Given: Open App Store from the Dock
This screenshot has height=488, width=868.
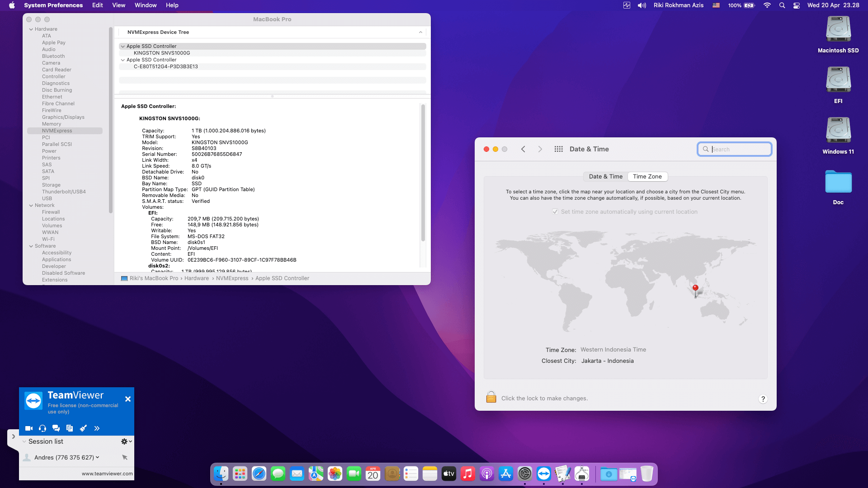Looking at the screenshot, I should pyautogui.click(x=506, y=474).
